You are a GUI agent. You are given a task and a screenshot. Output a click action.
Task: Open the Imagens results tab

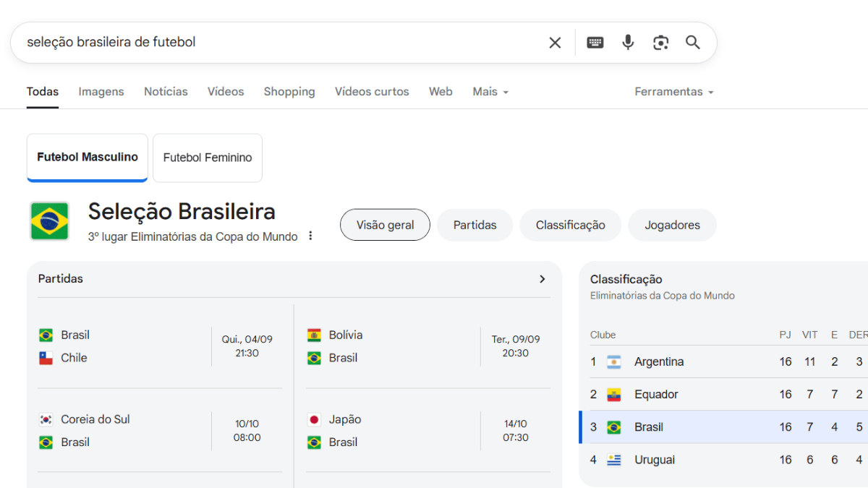click(101, 92)
